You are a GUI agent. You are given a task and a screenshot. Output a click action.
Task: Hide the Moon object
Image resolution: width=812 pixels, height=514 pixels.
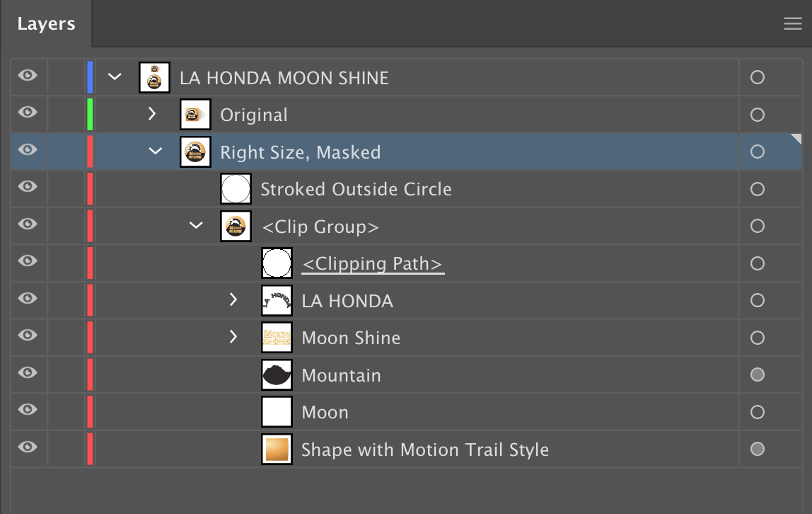(28, 409)
